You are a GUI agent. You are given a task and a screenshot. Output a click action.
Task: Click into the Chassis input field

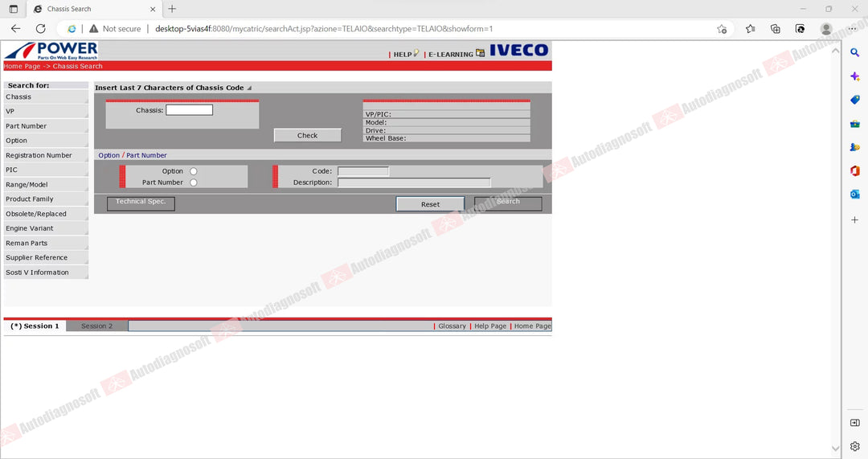click(x=190, y=110)
